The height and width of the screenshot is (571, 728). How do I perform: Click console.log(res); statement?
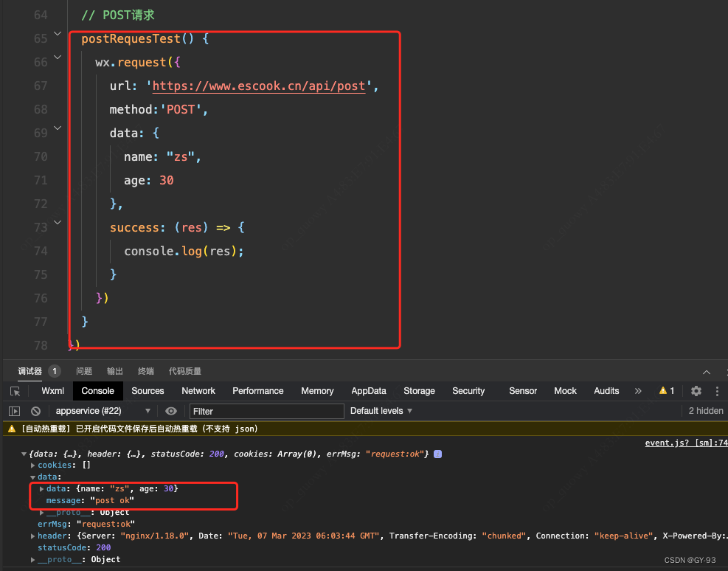click(184, 251)
